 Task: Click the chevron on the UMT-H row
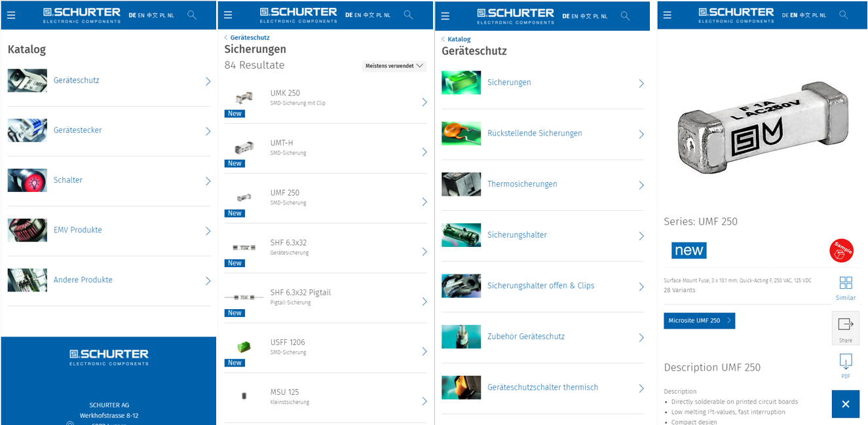(x=425, y=152)
